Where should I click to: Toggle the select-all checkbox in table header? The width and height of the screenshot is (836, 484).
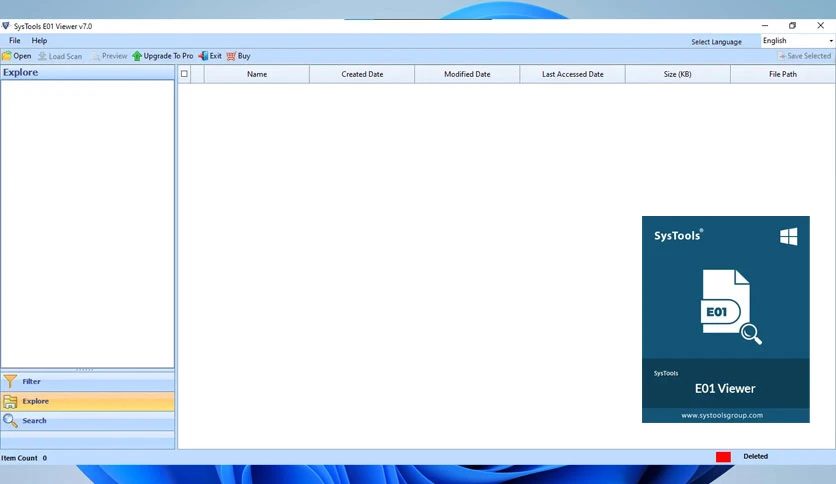[x=184, y=74]
